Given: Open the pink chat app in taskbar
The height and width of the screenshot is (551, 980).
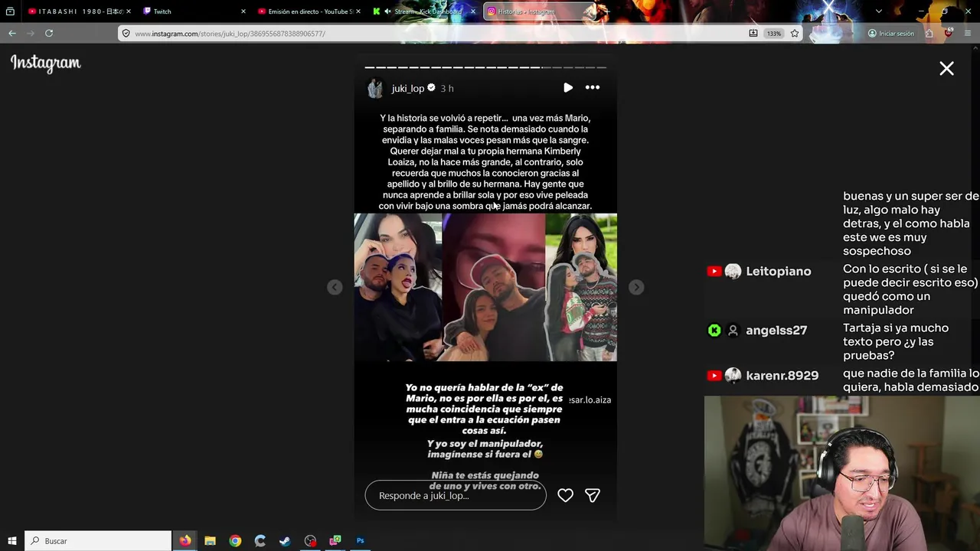Looking at the screenshot, I should (335, 541).
